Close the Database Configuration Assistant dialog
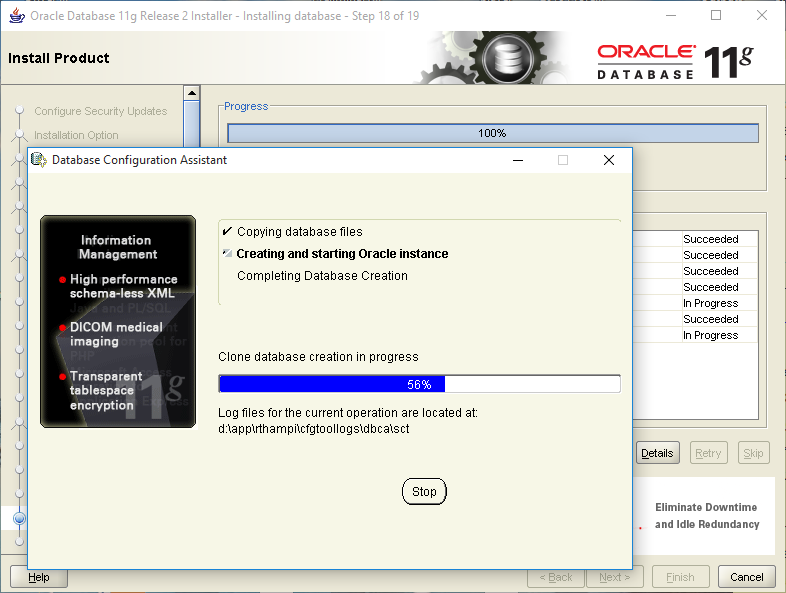 click(x=609, y=160)
